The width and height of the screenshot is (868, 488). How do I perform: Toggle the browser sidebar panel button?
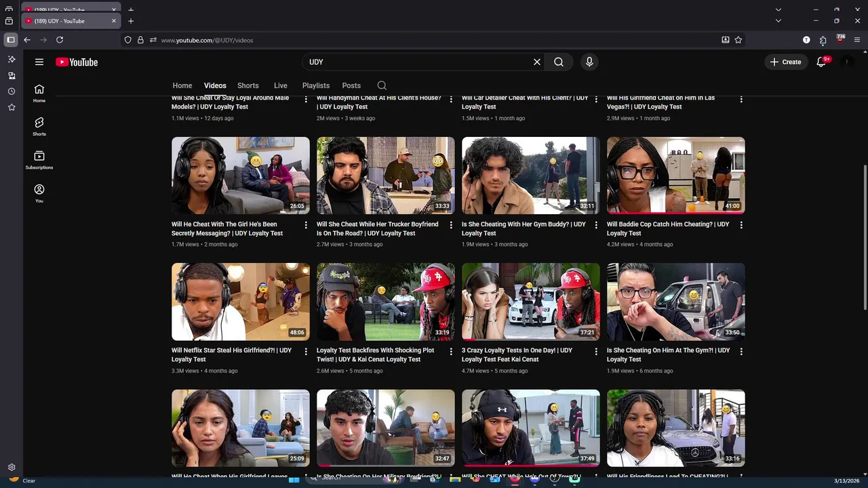tap(11, 40)
